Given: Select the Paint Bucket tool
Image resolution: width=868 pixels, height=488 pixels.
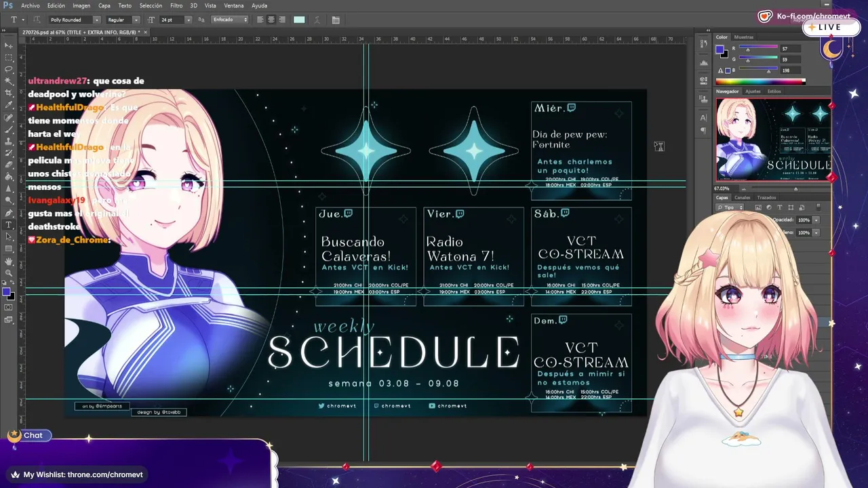Looking at the screenshot, I should click(9, 176).
